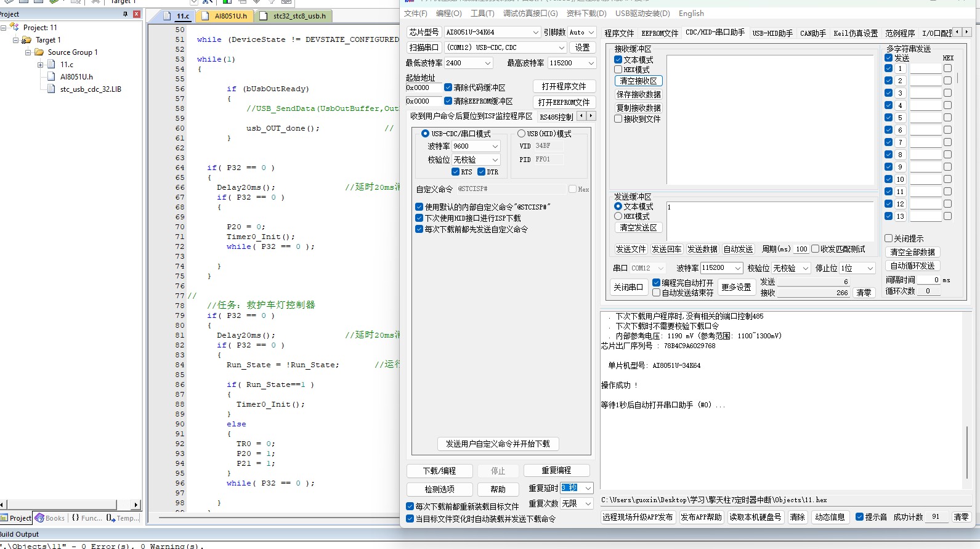
Task: Click the 关闭串口 button
Action: coord(628,287)
